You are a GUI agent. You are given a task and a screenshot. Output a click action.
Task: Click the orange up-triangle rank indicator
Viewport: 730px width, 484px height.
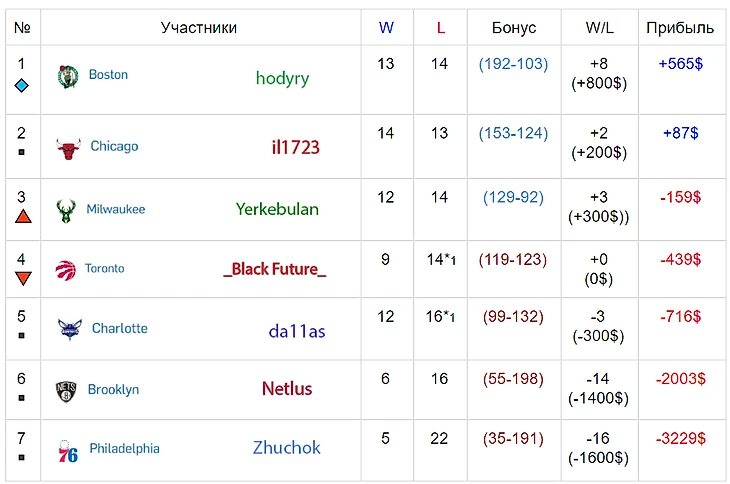[22, 216]
